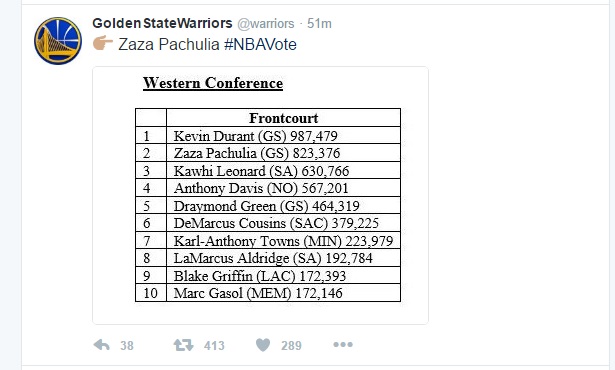
Task: Click the Frontcourt table header in image
Action: 284,118
